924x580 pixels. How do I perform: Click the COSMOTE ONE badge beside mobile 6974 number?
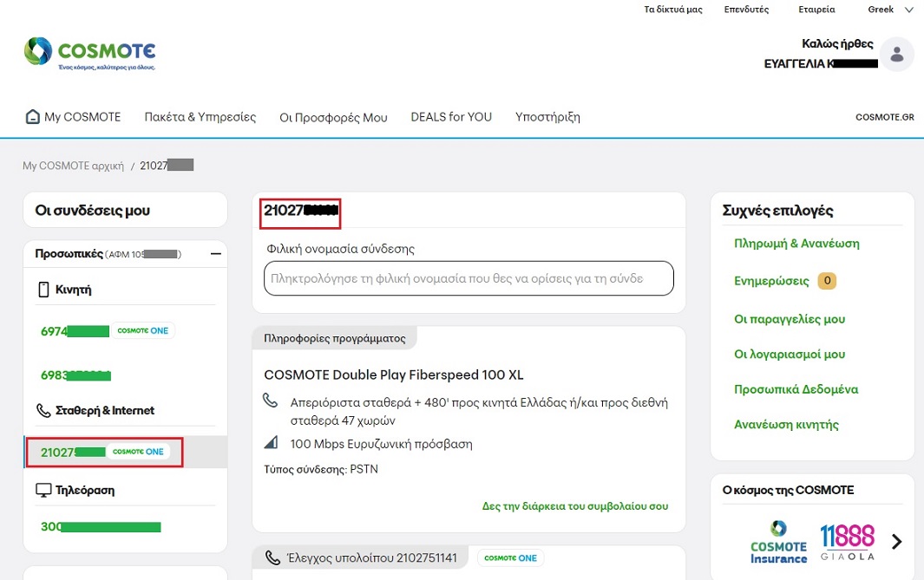pyautogui.click(x=143, y=331)
